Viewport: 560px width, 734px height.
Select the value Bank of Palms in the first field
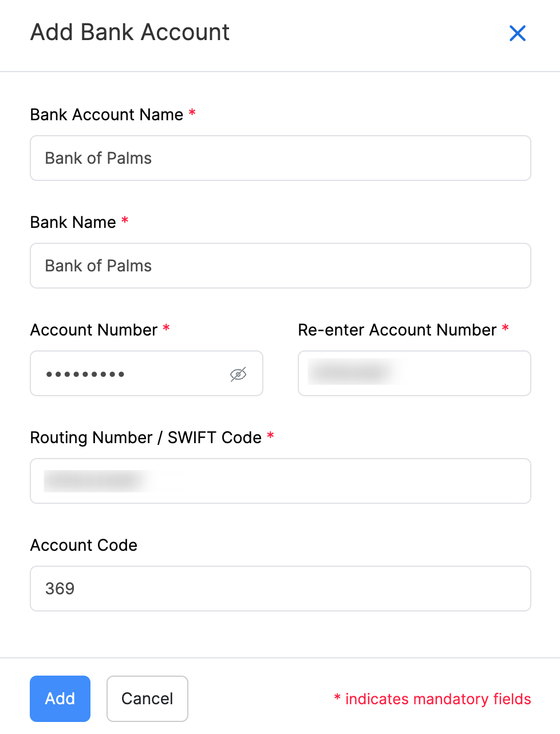pyautogui.click(x=98, y=158)
